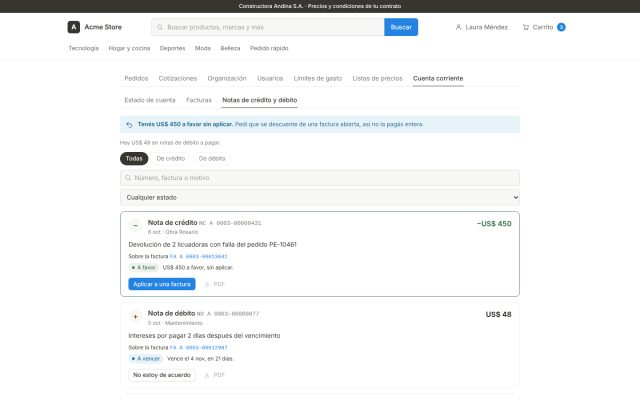
Task: Open the Deportes category
Action: [x=172, y=48]
